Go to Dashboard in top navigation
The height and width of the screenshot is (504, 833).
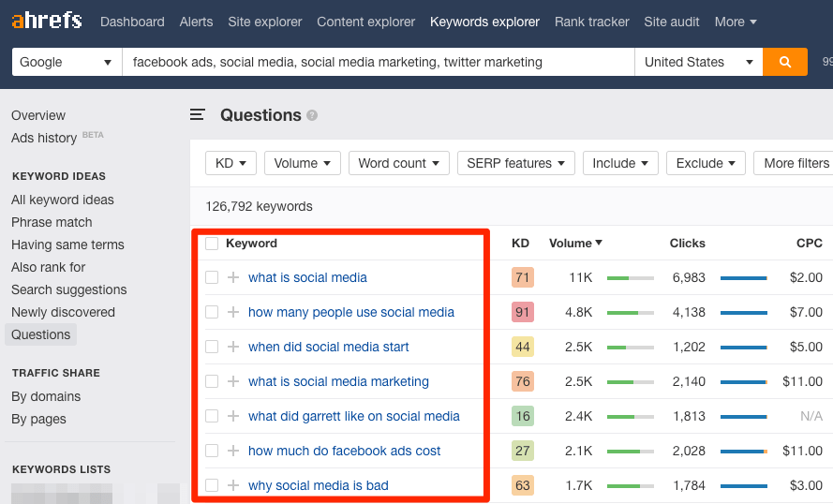tap(132, 22)
